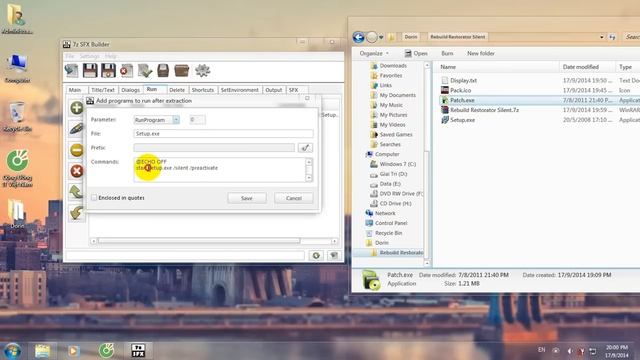Open the Organize dropdown in Explorer
This screenshot has width=640, height=360.
pyautogui.click(x=374, y=53)
